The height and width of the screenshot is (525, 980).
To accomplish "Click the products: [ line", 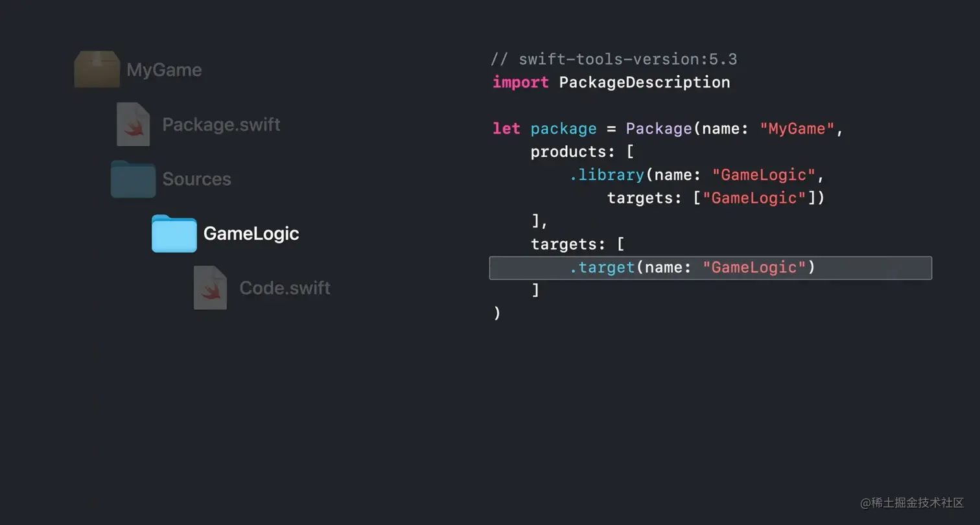I will click(581, 152).
